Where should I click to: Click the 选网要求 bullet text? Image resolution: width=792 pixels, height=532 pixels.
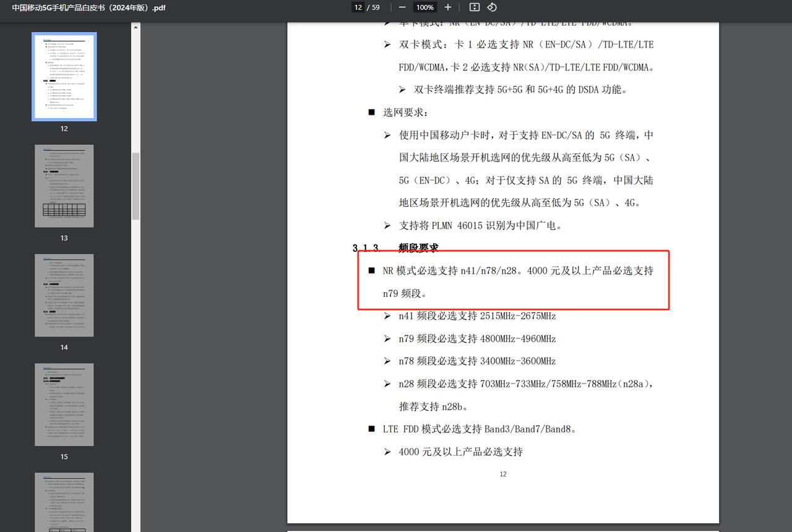point(405,113)
